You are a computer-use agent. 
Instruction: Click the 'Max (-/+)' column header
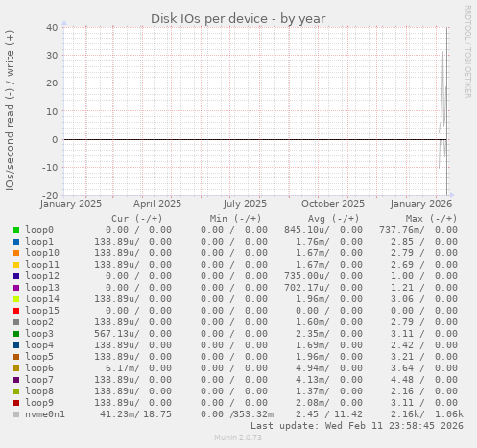pos(431,219)
